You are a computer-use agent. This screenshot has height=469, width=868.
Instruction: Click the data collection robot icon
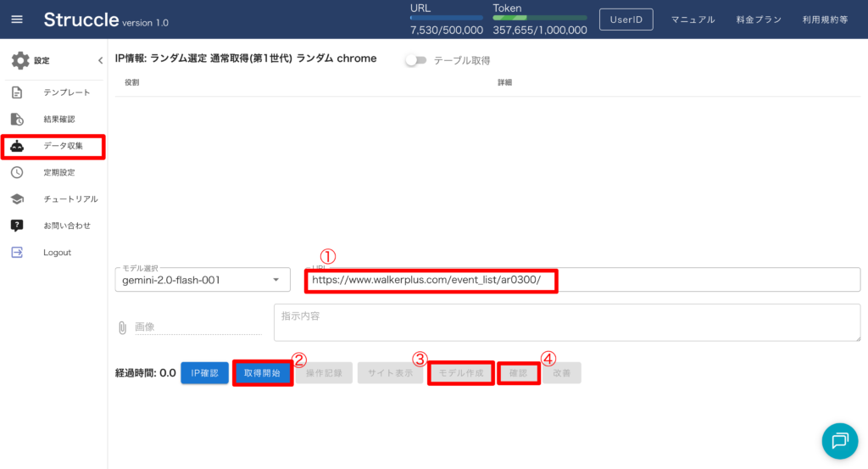point(17,146)
